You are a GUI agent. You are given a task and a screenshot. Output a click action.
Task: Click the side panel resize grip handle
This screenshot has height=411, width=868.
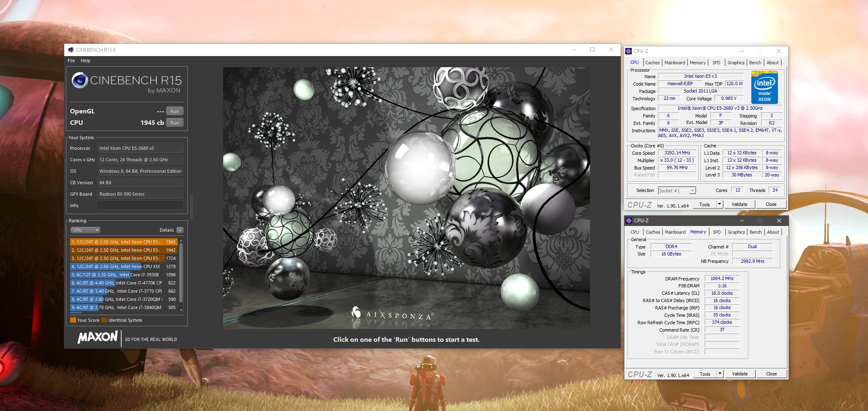191,206
